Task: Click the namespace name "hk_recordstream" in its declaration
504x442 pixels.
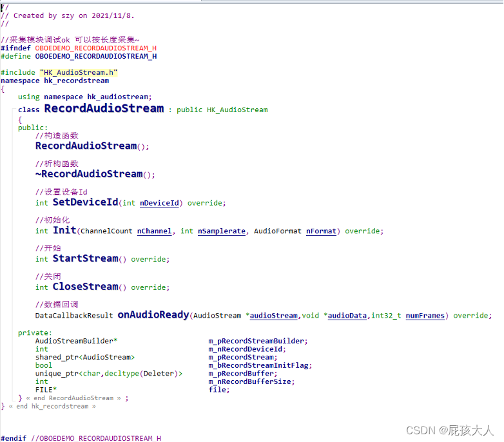Action: pos(77,81)
